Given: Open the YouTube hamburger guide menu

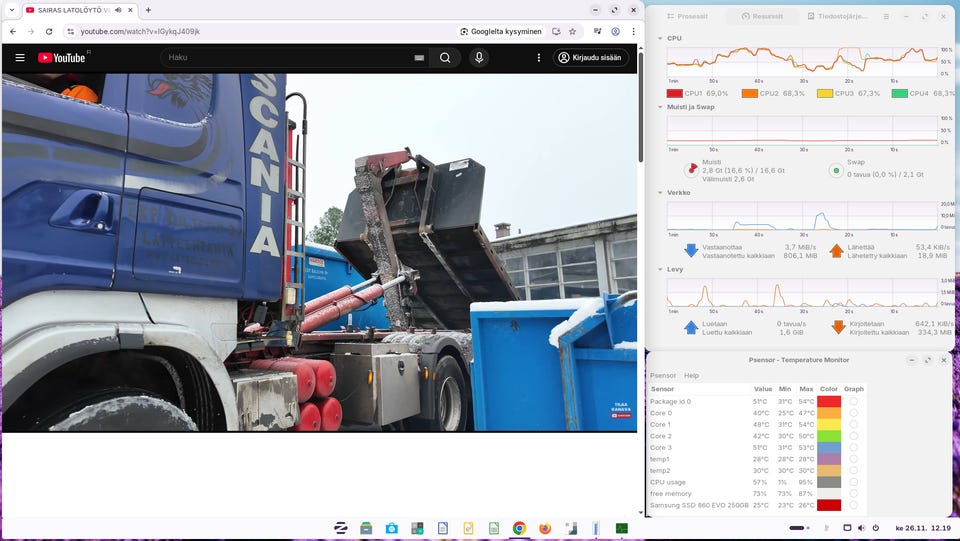Looking at the screenshot, I should click(20, 58).
